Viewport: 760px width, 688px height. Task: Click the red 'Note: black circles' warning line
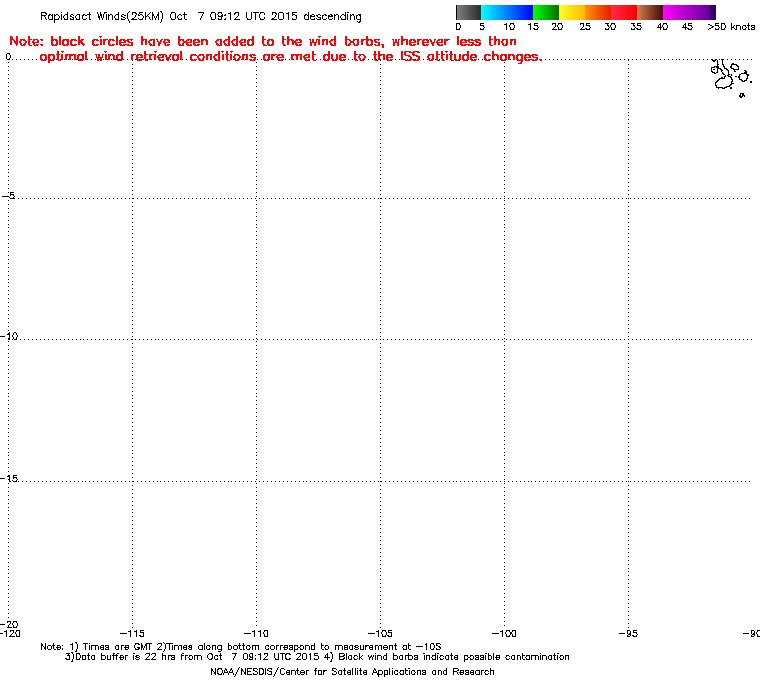(x=263, y=41)
